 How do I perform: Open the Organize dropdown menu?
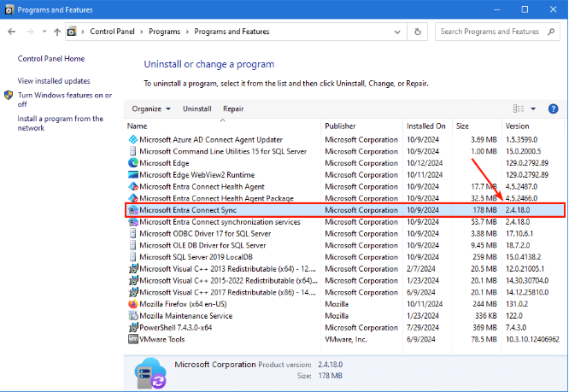coord(151,108)
